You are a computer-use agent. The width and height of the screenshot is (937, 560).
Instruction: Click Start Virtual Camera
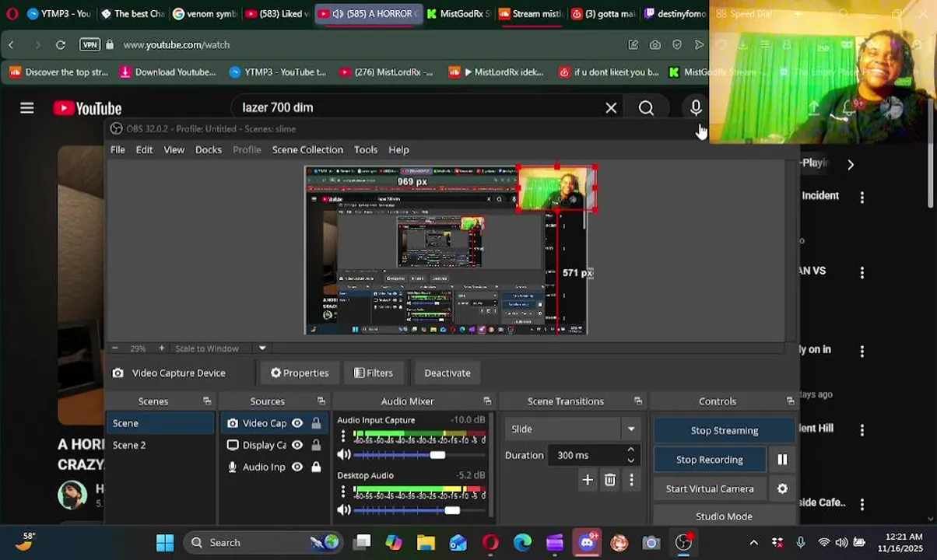[710, 488]
